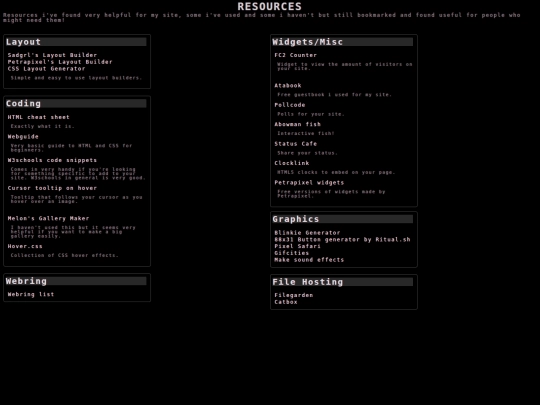
Task: Click 'Free guestbook i used for my site' text
Action: tap(334, 94)
